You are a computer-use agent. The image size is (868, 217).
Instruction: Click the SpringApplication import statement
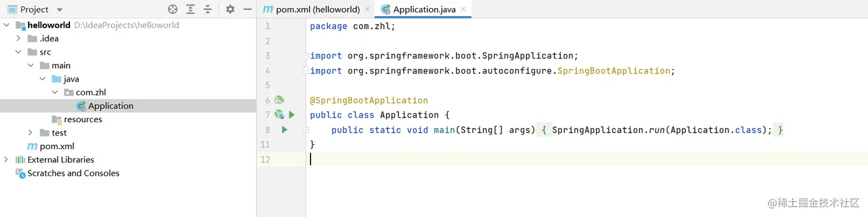pyautogui.click(x=444, y=56)
